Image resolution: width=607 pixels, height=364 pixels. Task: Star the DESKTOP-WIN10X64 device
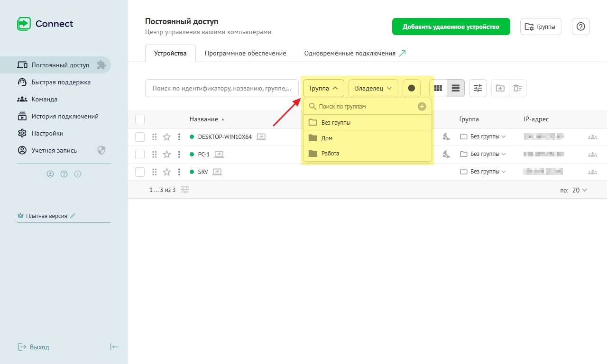[x=166, y=137]
